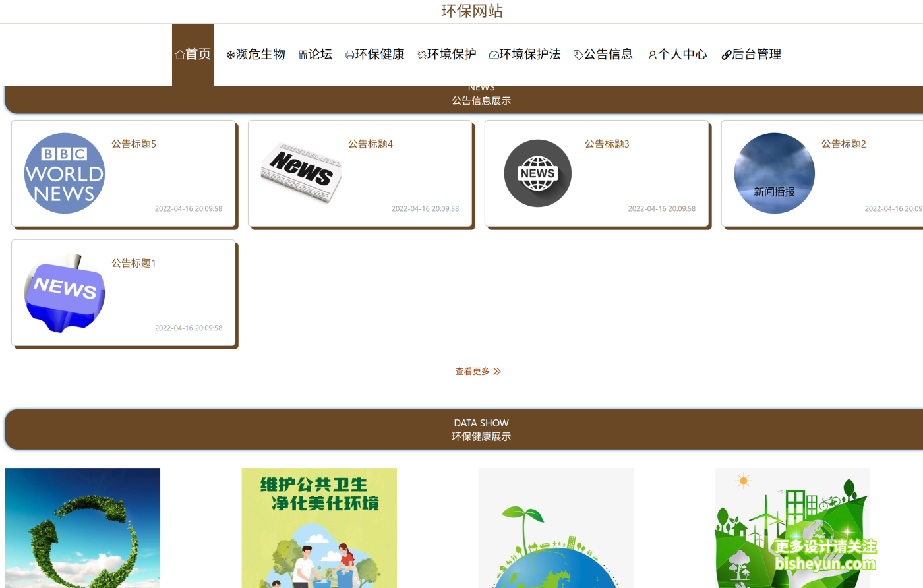Image resolution: width=923 pixels, height=588 pixels.
Task: Select the 环境保护 gear icon
Action: point(421,54)
